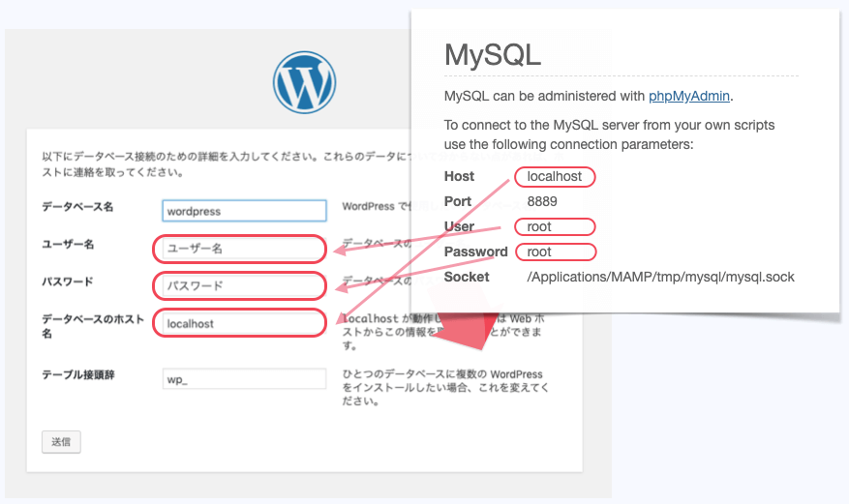849x504 pixels.
Task: Click the データベース名 label
Action: click(x=78, y=207)
